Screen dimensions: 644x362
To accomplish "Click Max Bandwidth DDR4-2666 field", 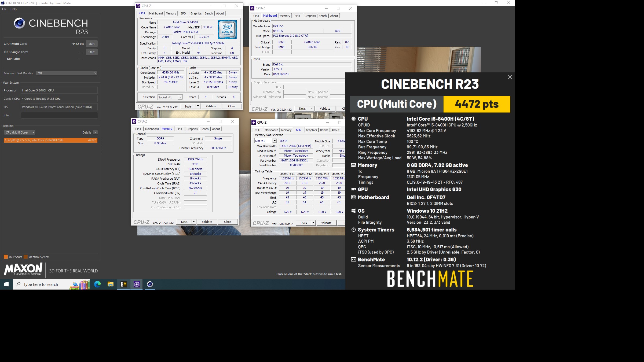I will 296,146.
